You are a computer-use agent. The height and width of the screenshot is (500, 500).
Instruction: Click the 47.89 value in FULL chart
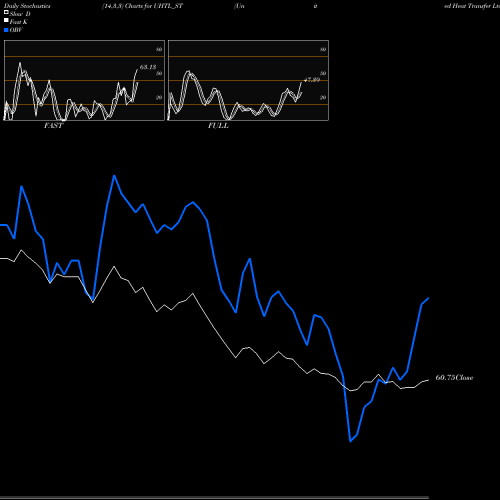point(312,80)
